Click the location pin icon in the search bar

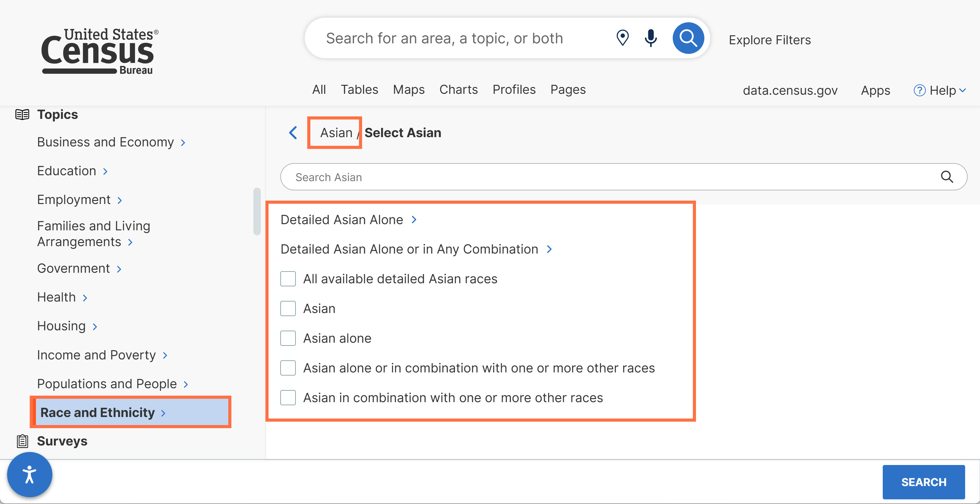[x=622, y=38]
